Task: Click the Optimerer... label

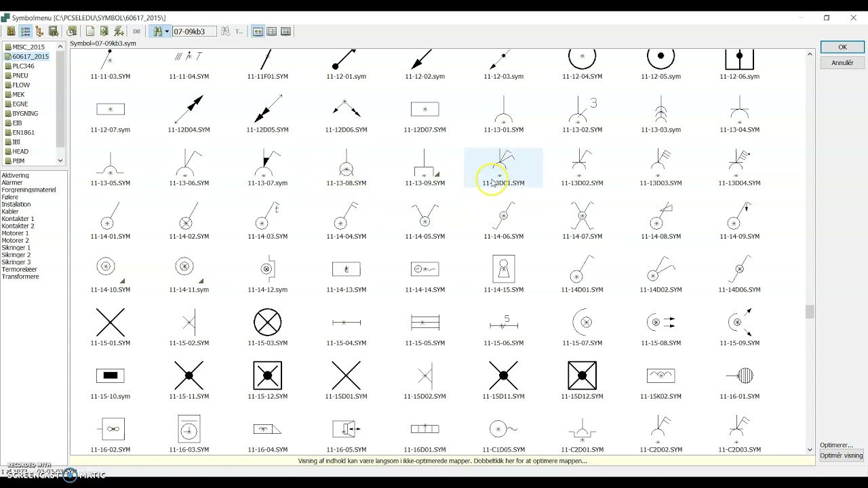Action: tap(836, 445)
